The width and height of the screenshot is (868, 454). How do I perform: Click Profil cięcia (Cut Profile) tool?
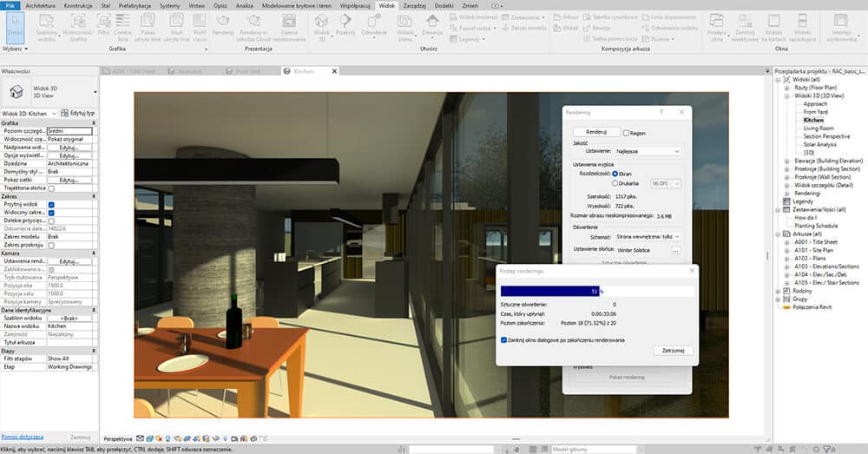(200, 27)
